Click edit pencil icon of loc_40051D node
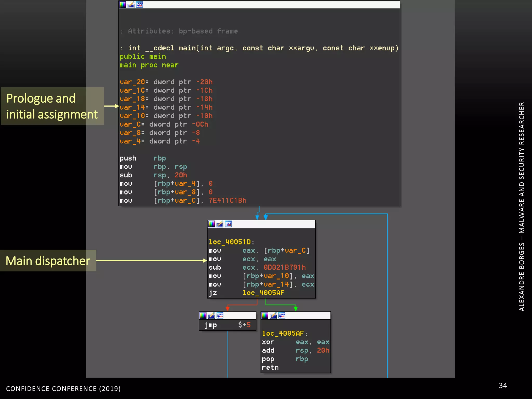 tap(220, 224)
